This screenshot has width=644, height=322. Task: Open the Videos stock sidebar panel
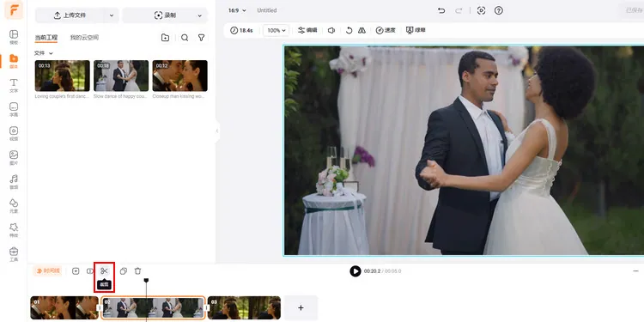(14, 133)
